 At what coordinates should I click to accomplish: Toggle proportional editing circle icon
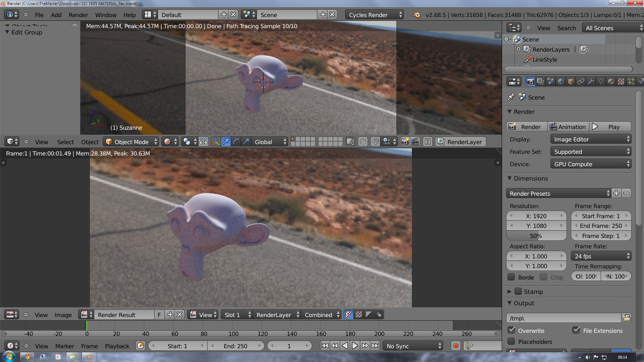[x=363, y=142]
